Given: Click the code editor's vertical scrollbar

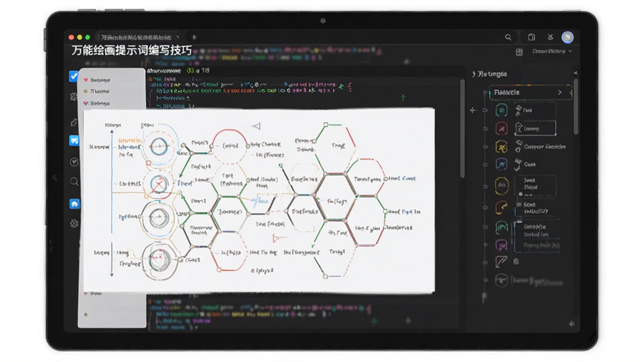Looking at the screenshot, I should pos(462,128).
